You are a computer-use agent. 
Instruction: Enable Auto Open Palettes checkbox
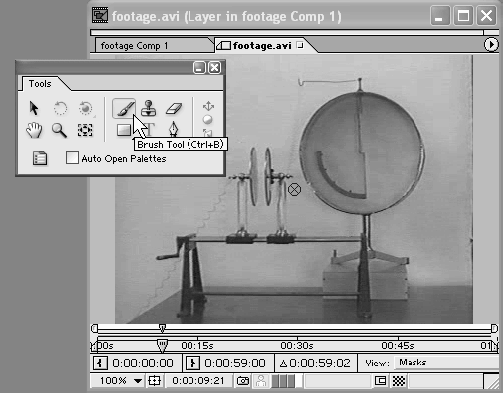(72, 158)
